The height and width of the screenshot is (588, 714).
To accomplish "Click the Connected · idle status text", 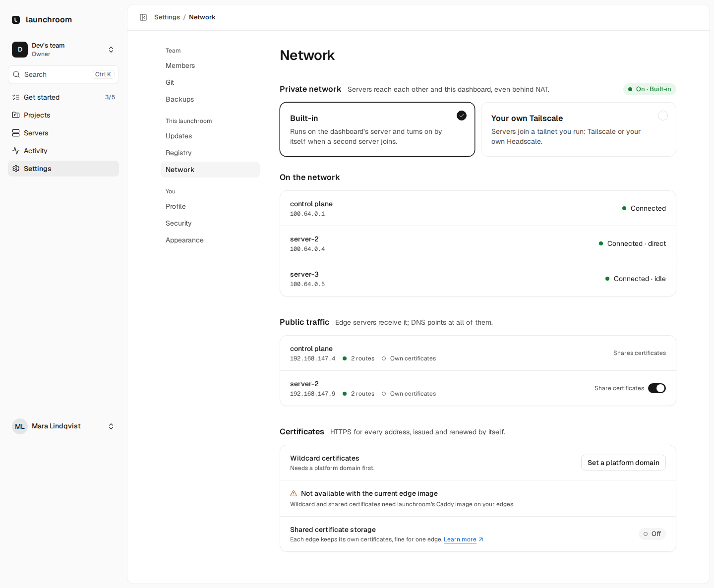I will click(x=640, y=279).
